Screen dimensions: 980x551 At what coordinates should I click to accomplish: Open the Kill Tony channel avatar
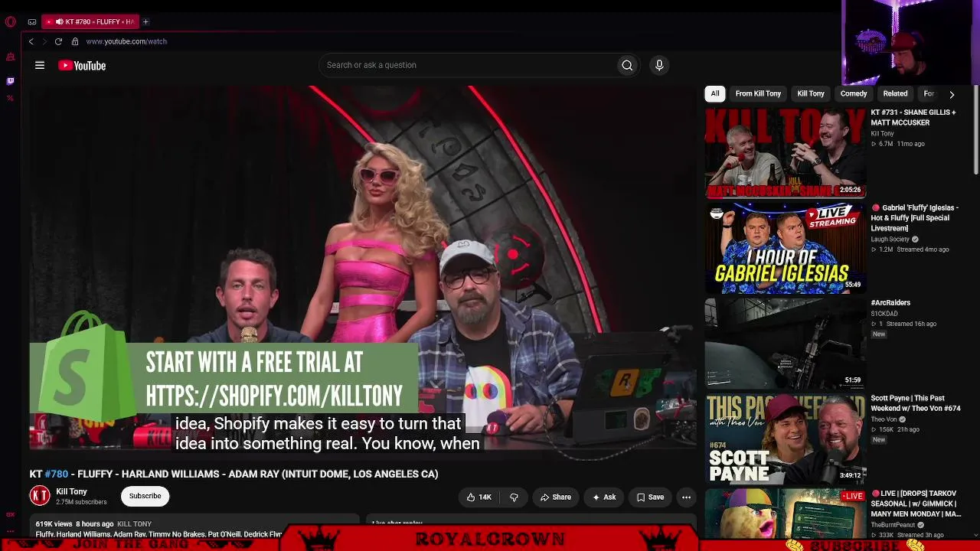click(40, 497)
